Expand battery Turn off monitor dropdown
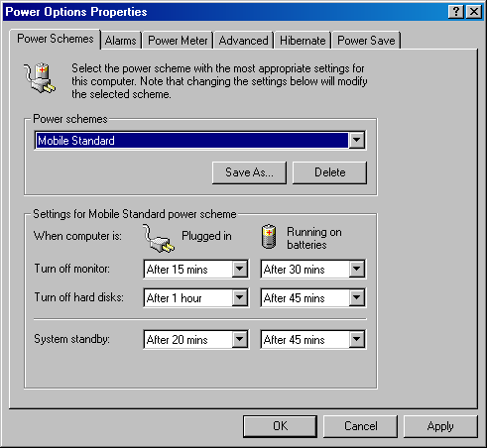This screenshot has height=448, width=487. 357,269
